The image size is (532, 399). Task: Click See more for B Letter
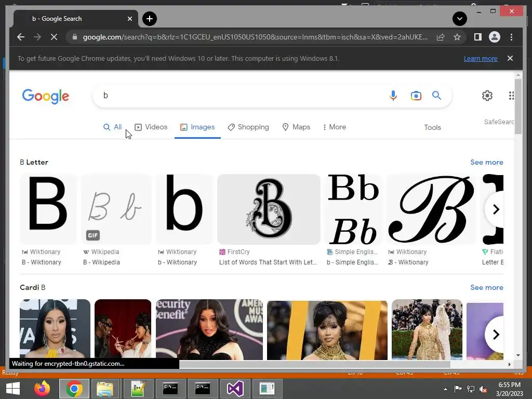pos(486,162)
